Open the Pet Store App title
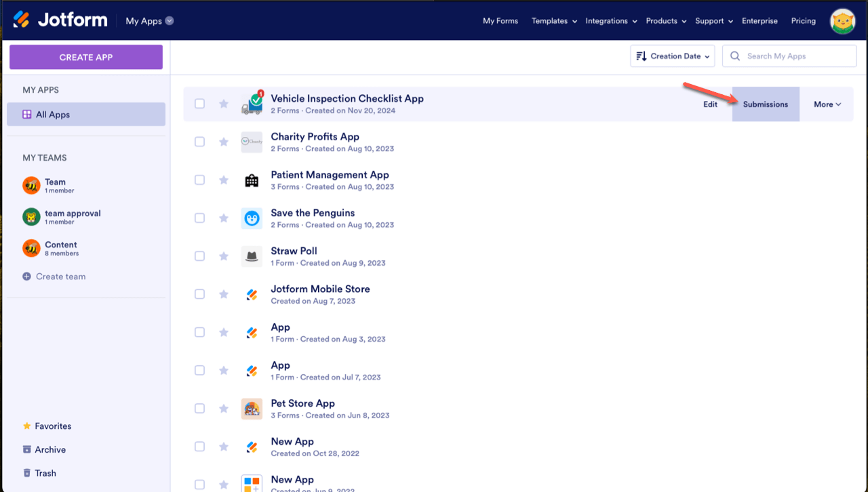Image resolution: width=868 pixels, height=492 pixels. (302, 403)
